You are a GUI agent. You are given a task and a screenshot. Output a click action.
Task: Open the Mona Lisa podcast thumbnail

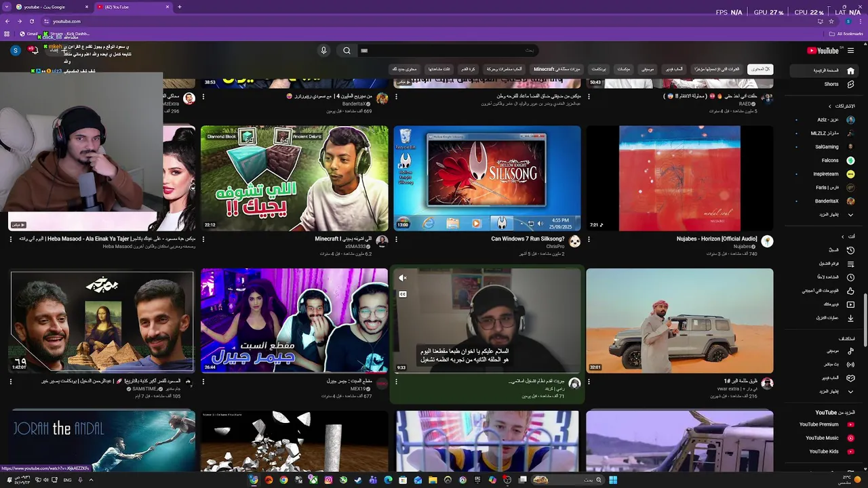click(102, 321)
